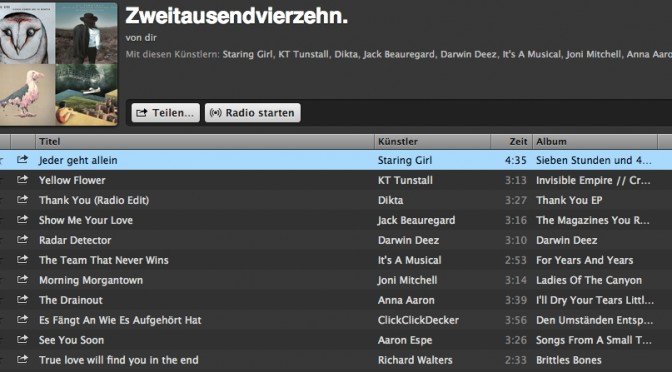
Task: Share icon for The Team That Never Wins
Action: point(22,259)
